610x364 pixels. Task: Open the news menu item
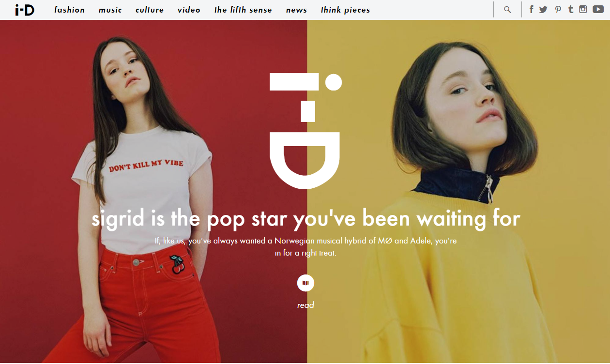click(296, 10)
